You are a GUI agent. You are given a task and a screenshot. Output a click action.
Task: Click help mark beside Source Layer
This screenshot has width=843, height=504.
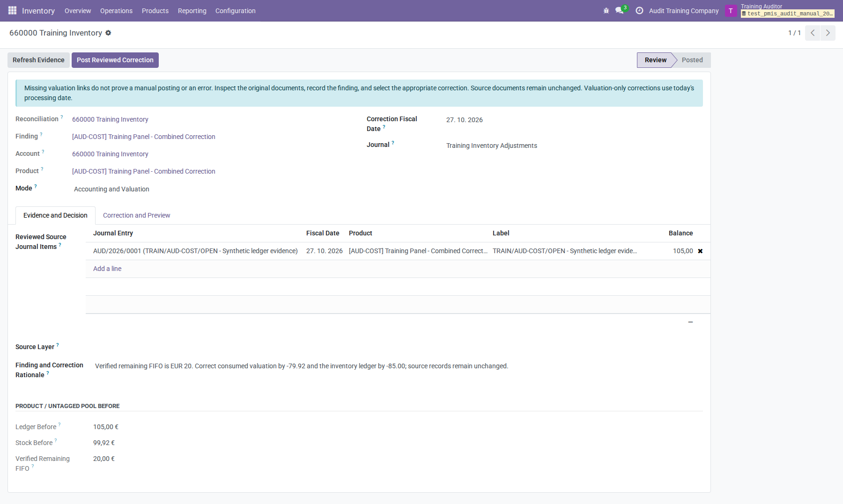[58, 345]
